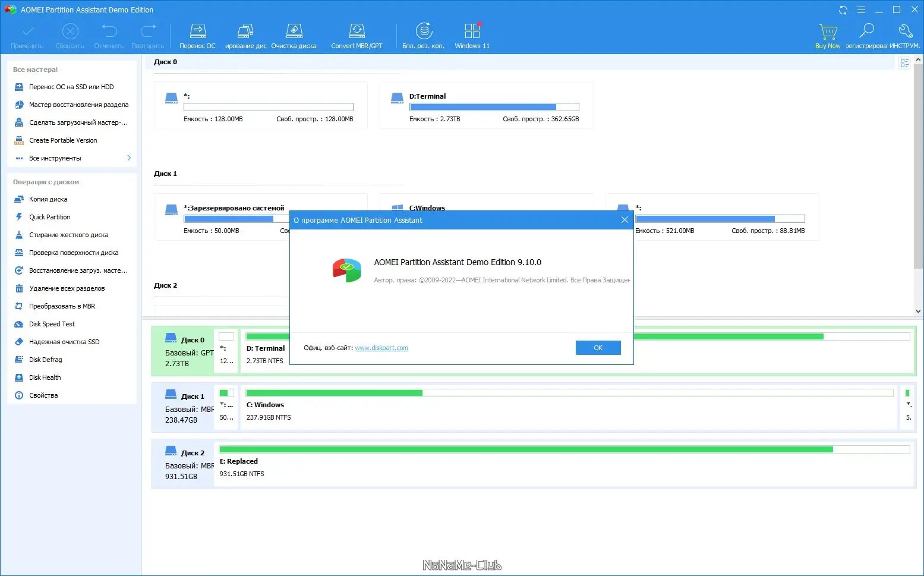924x576 pixels.
Task: Click Сбросить (Discard) toolbar button
Action: [x=70, y=36]
